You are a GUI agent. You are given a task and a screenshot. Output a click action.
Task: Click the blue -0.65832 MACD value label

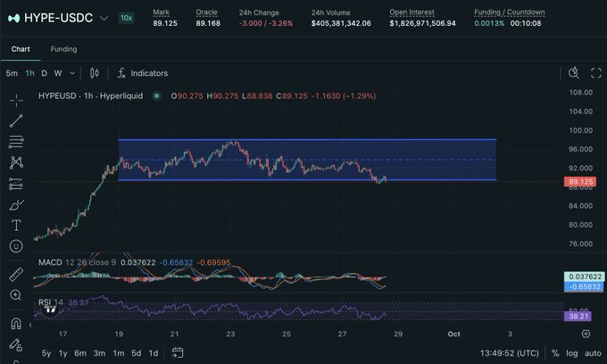click(585, 286)
